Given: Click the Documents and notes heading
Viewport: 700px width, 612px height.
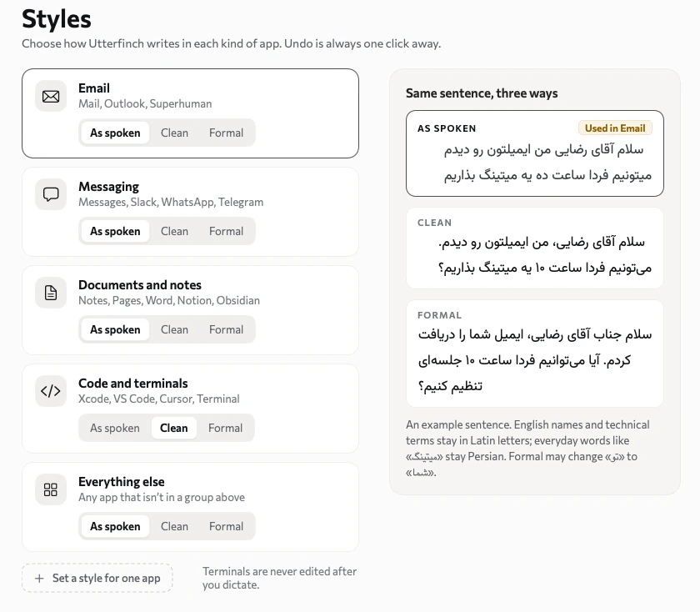Looking at the screenshot, I should pyautogui.click(x=140, y=284).
